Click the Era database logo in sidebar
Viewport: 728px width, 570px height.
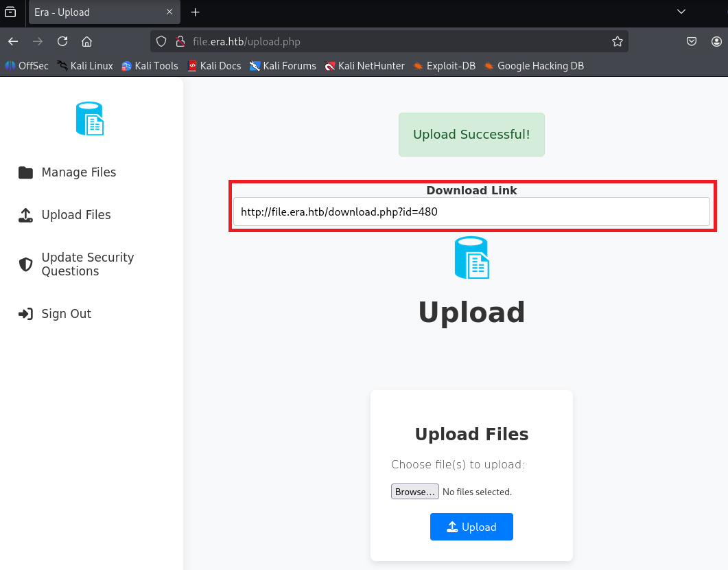click(x=90, y=119)
